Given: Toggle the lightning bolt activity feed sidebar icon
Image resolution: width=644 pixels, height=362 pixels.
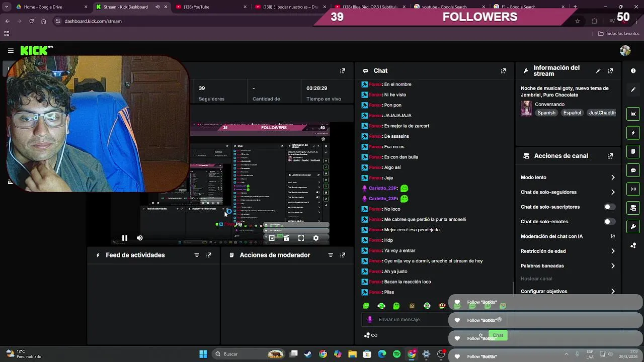Looking at the screenshot, I should [x=633, y=133].
